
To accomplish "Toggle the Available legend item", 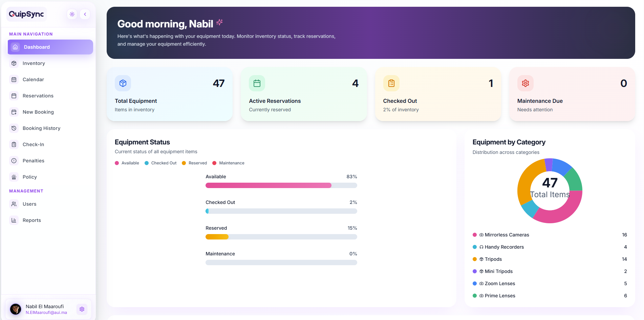I will [x=127, y=163].
